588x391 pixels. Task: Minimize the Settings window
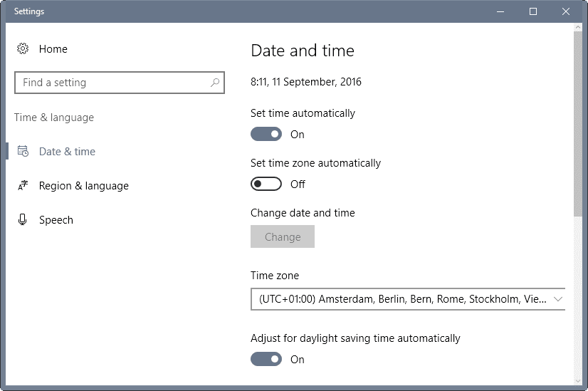point(500,11)
